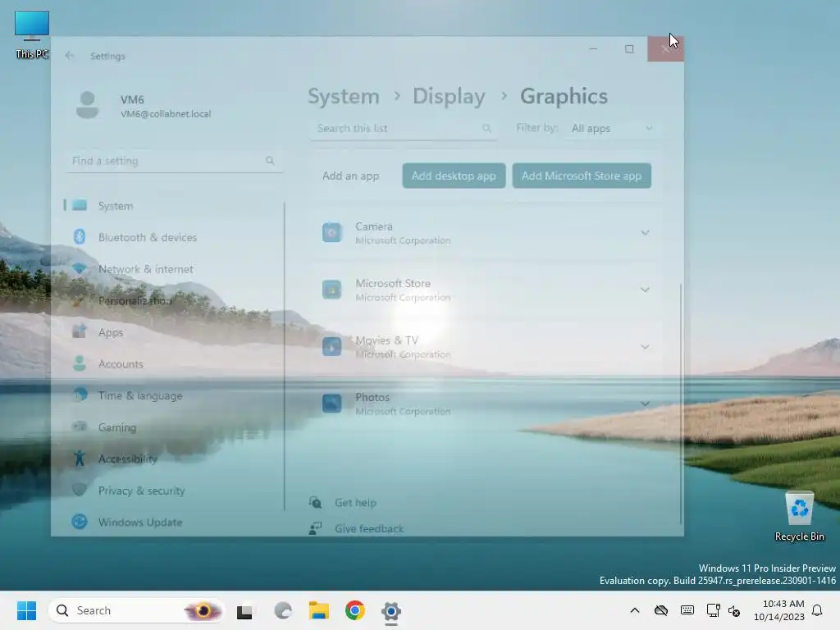The width and height of the screenshot is (840, 630).
Task: Open the Give feedback link
Action: [x=369, y=529]
